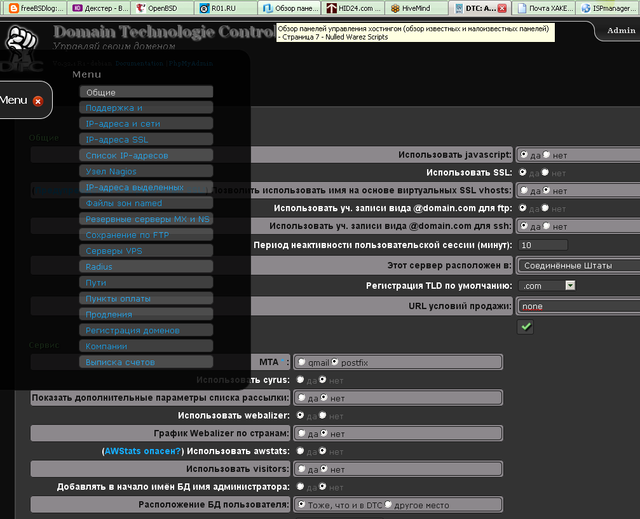Screen dimensions: 640x519
Task: Close the Menu panel with red X icon
Action: coord(38,101)
